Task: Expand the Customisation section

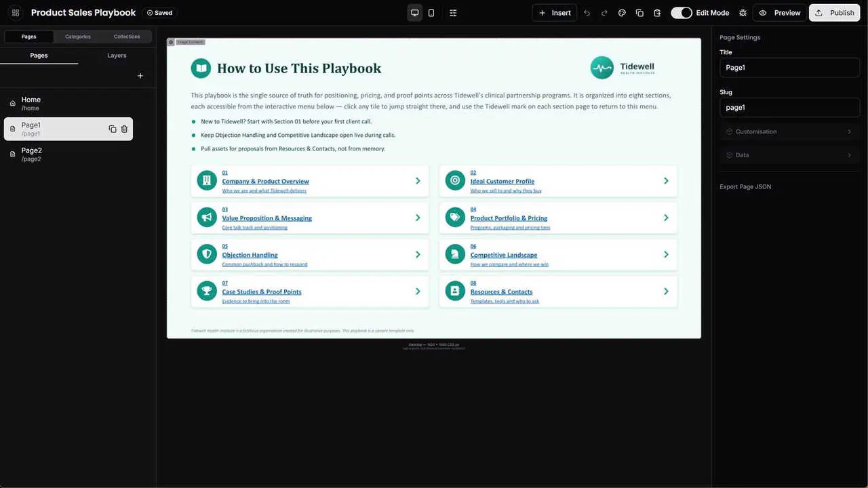Action: tap(790, 131)
